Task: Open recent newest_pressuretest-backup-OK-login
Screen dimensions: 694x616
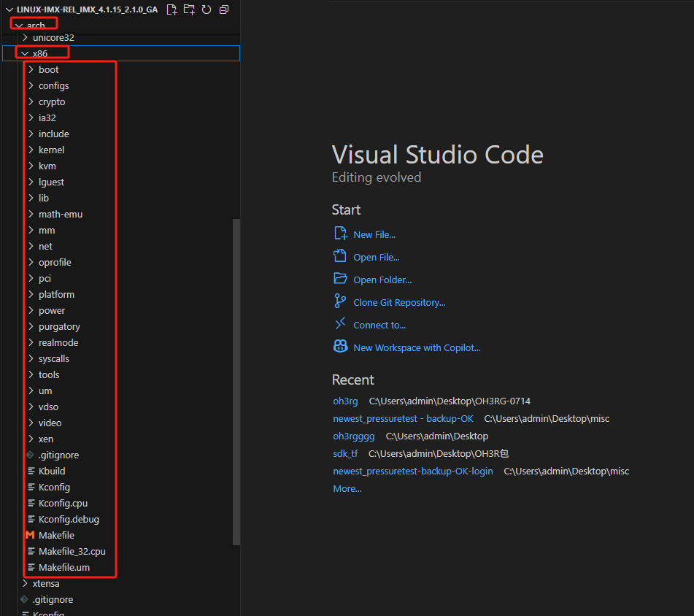Action: coord(412,471)
